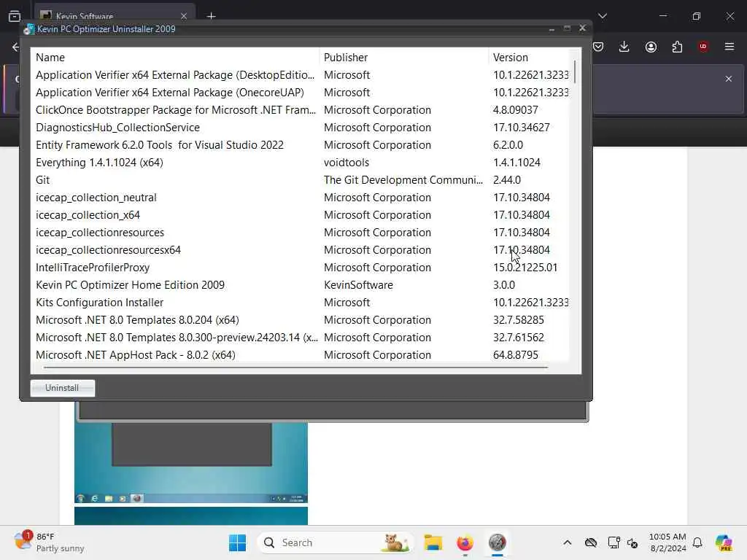This screenshot has height=560, width=747.
Task: Click the network display tray icon
Action: (x=614, y=542)
